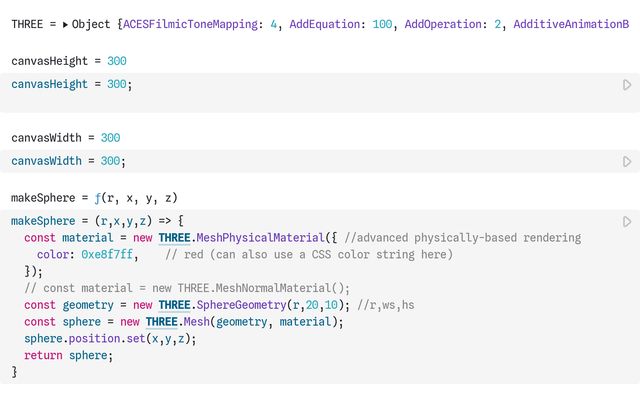Click the canvasHeight output value 300
The width and height of the screenshot is (640, 400).
coord(116,61)
